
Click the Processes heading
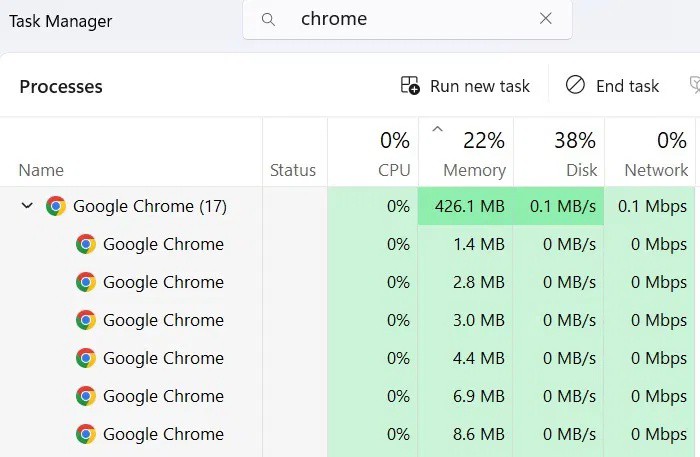tap(61, 87)
